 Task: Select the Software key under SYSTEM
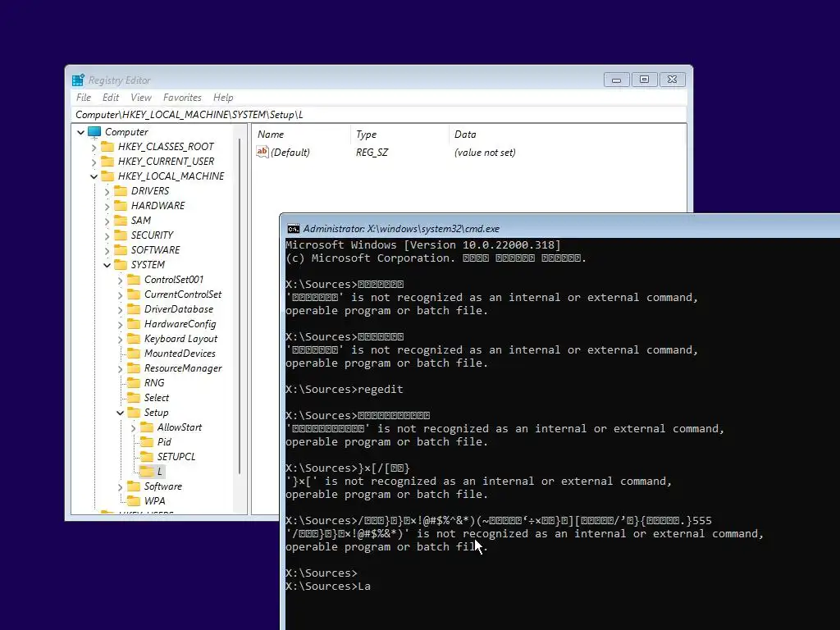coord(163,486)
